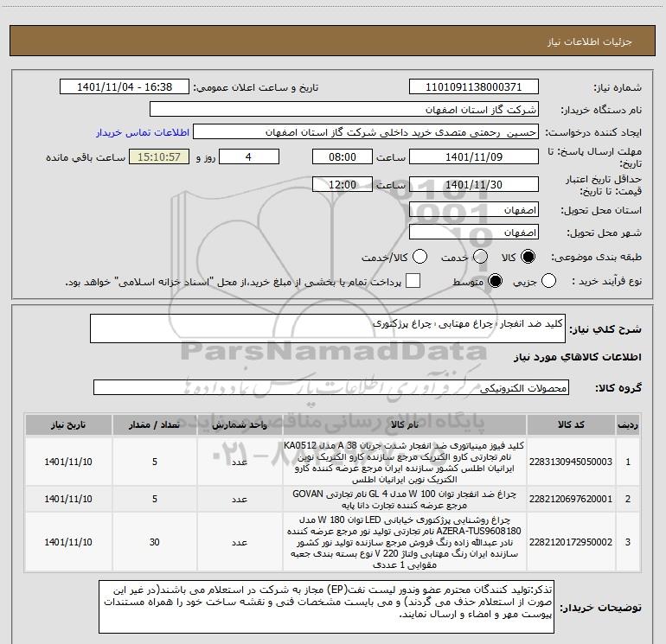Toggle the اسناد خزانه اسلامی payment checkbox
Screen dimensions: 666x644
tap(413, 281)
